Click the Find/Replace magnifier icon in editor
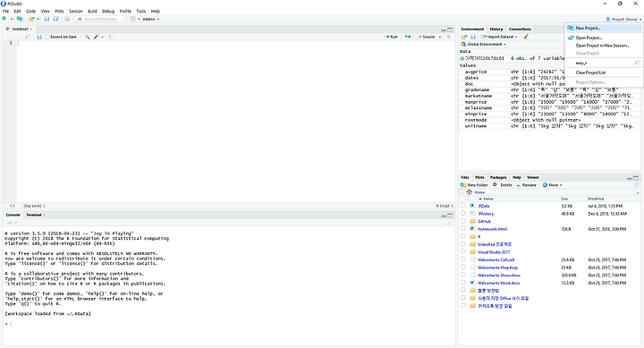 [x=87, y=37]
